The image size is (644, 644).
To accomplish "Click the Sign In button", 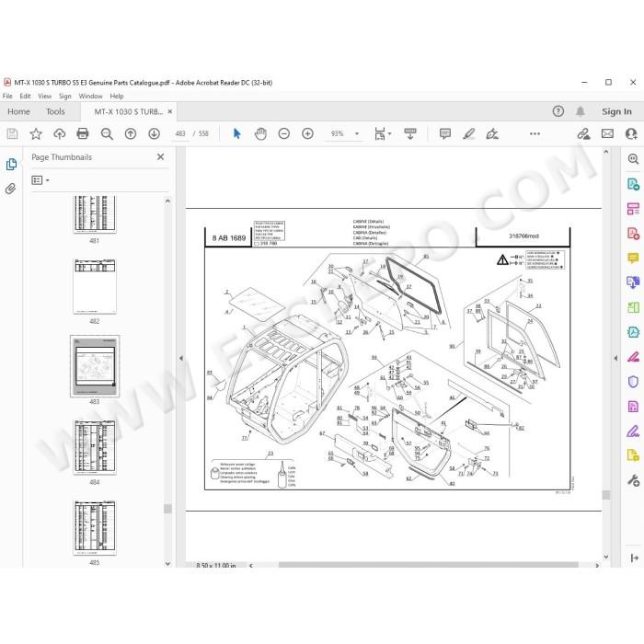I will coord(616,111).
